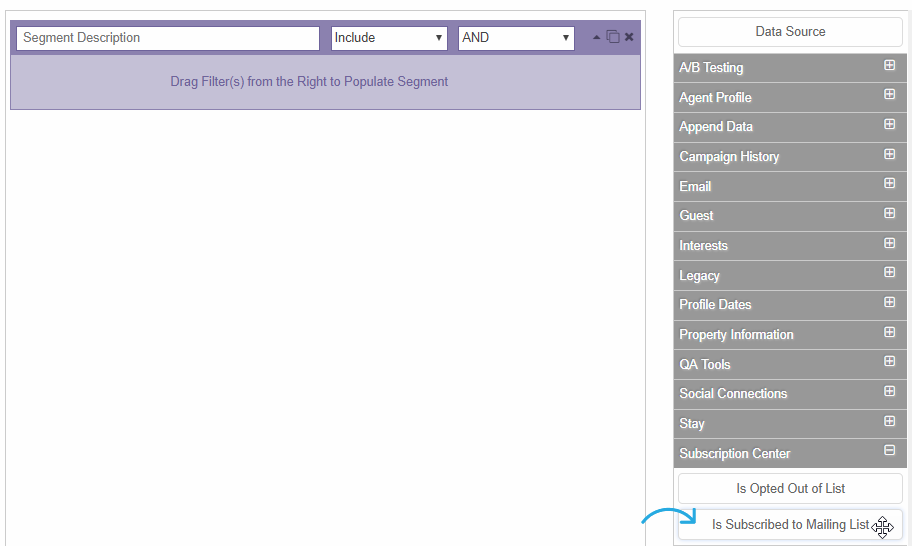Expand Property Information with its plus icon

(889, 331)
